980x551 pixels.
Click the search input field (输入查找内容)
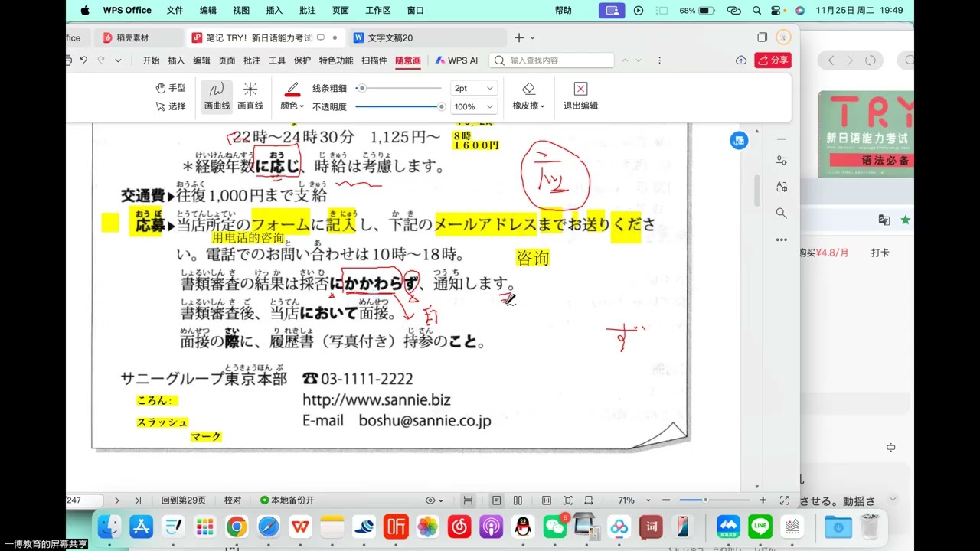click(x=551, y=60)
